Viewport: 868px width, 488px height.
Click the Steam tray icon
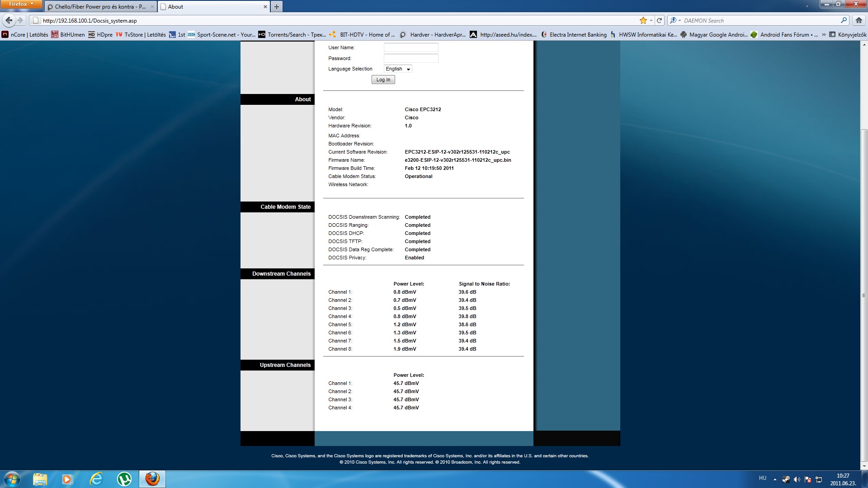(786, 479)
